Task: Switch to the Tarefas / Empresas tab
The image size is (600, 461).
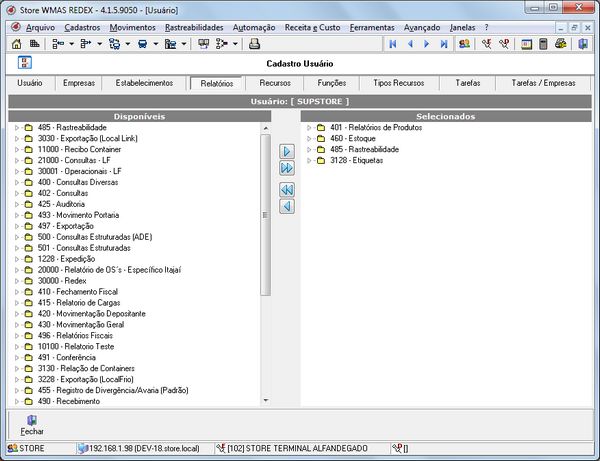Action: point(543,83)
